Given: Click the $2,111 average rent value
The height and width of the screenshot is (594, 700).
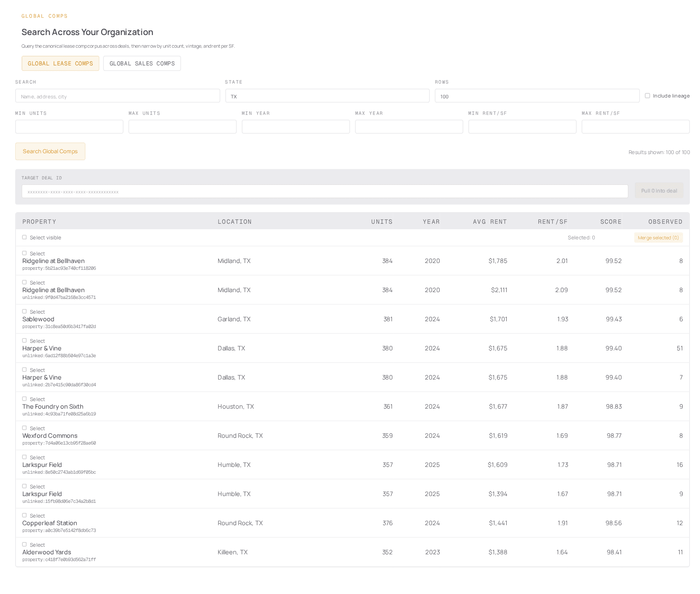Looking at the screenshot, I should click(499, 290).
